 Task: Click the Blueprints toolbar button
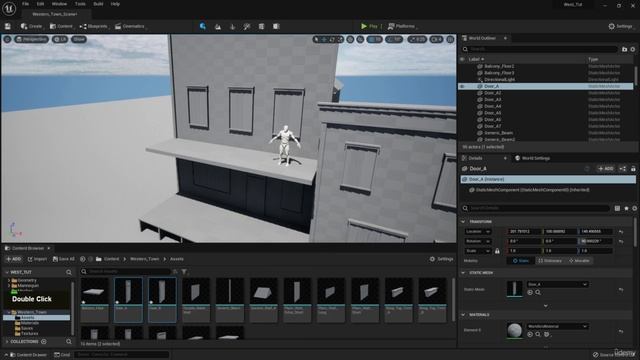pos(94,27)
